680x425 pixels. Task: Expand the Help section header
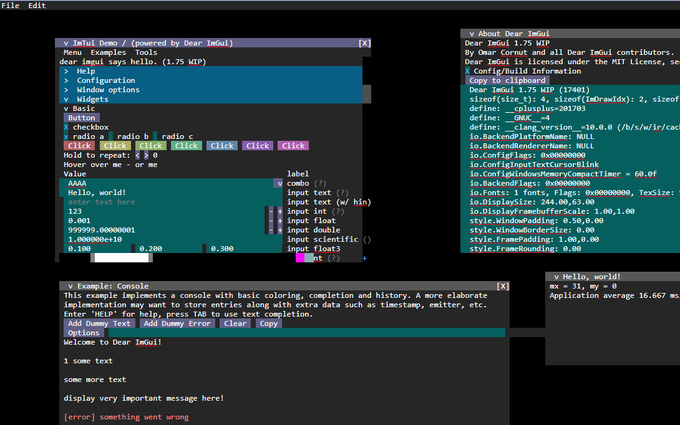point(211,71)
